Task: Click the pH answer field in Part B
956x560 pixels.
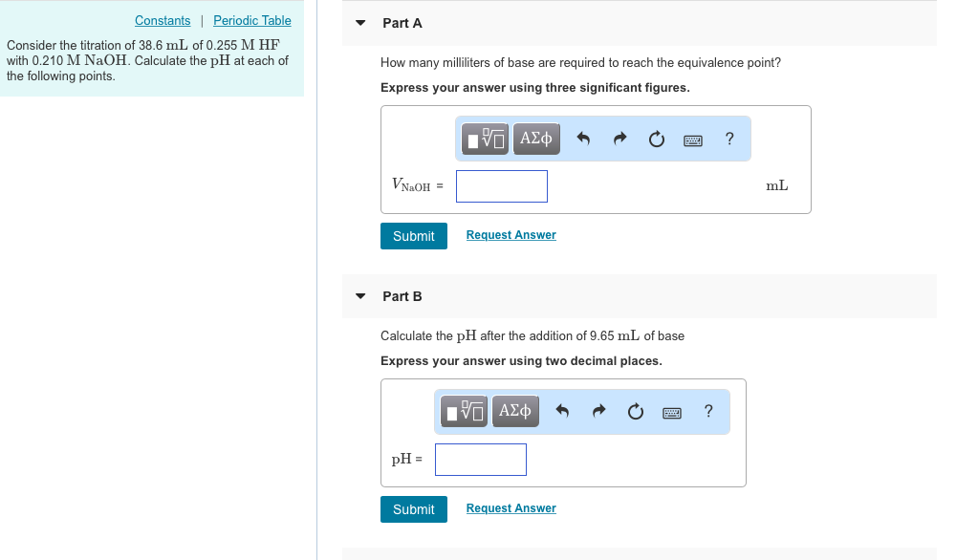Action: click(480, 459)
